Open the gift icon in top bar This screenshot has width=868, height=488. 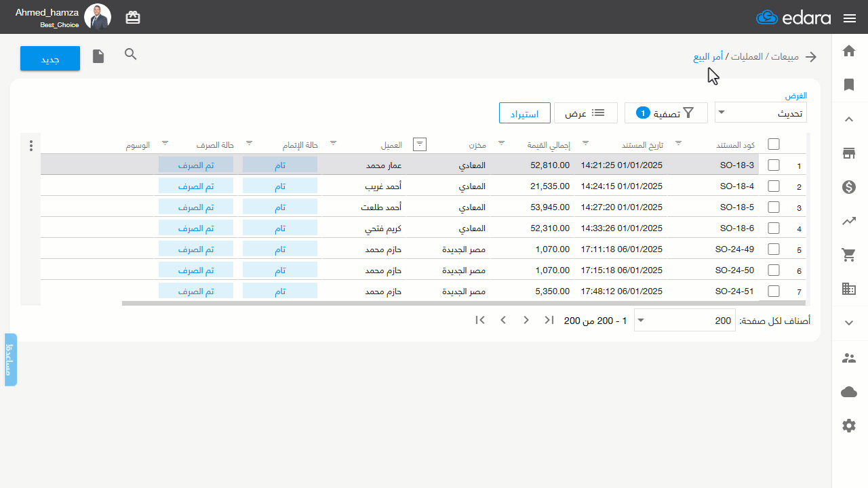133,18
